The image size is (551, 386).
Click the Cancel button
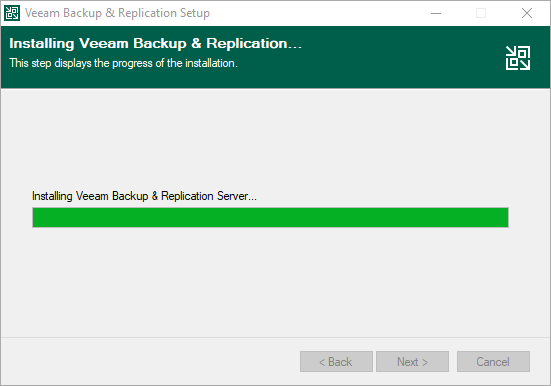coord(493,361)
